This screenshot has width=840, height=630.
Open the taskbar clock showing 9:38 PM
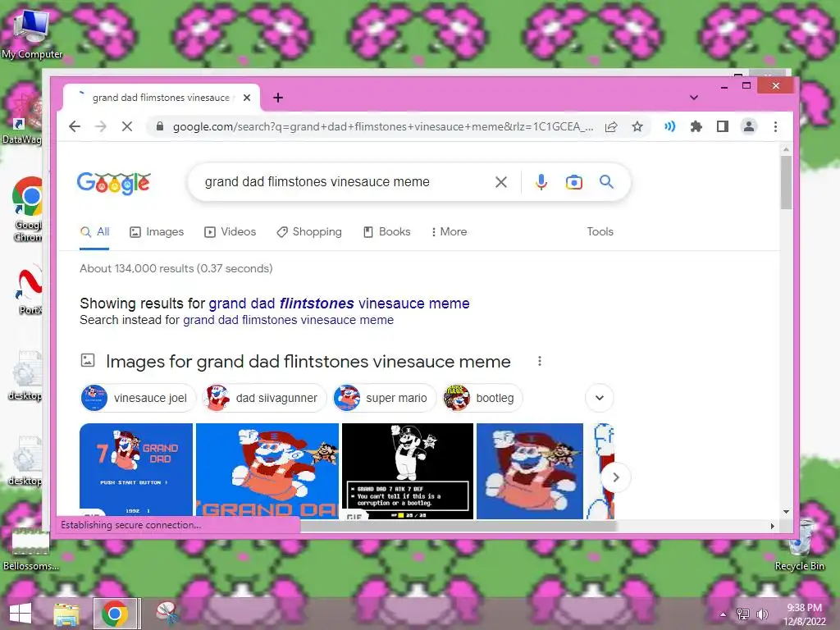[804, 614]
